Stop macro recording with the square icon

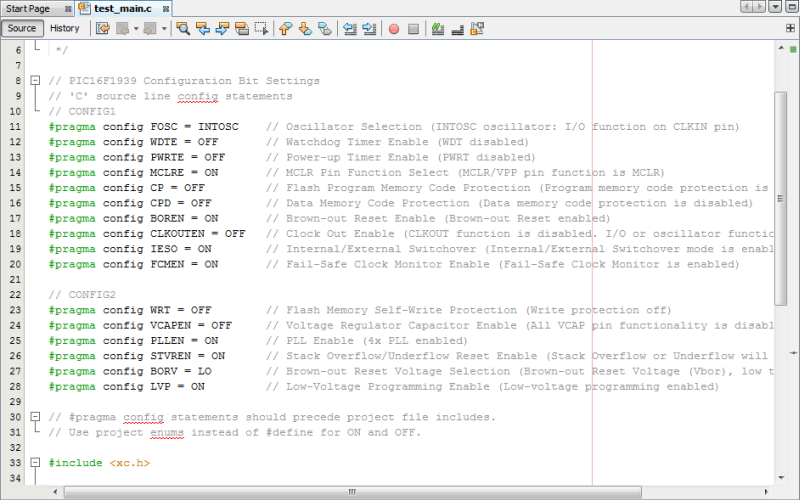(413, 29)
